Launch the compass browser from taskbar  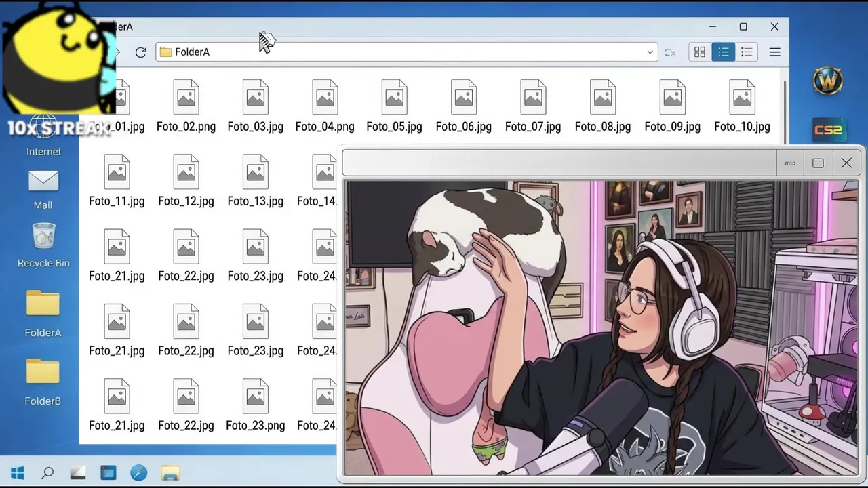(138, 472)
